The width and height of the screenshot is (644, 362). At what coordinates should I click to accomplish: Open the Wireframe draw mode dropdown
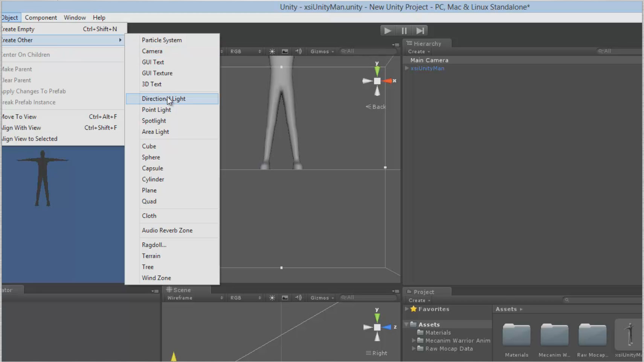[195, 298]
